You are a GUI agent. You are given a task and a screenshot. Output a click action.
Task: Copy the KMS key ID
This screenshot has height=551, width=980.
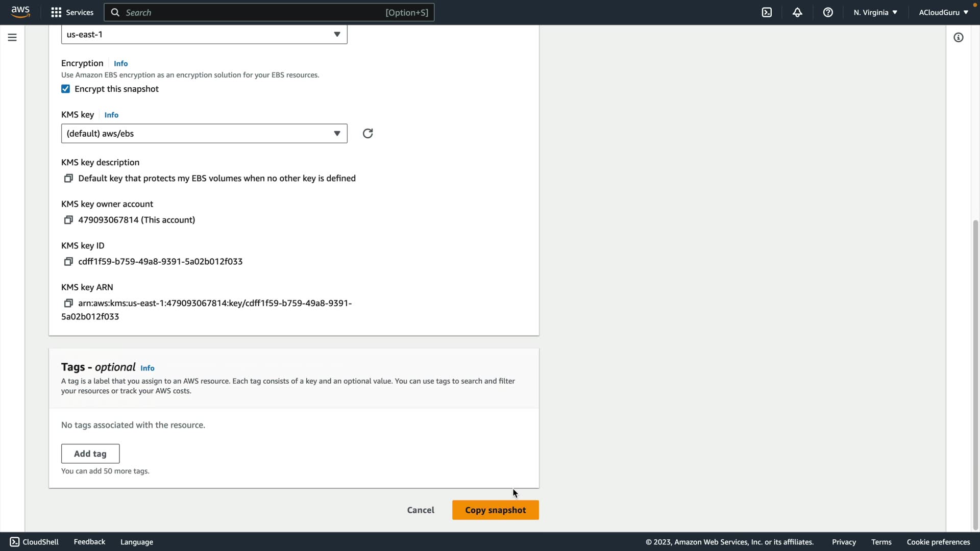point(68,262)
